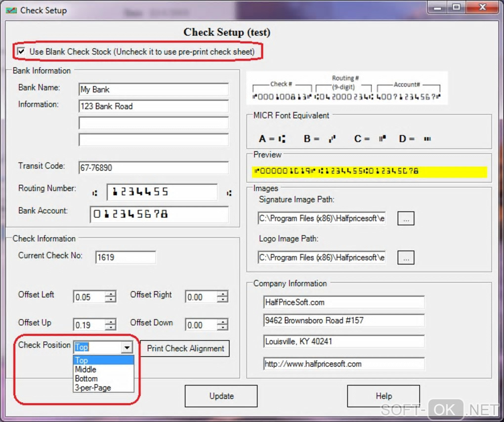Decrease Offset Right with down arrow
Image resolution: width=504 pixels, height=422 pixels.
coord(222,299)
